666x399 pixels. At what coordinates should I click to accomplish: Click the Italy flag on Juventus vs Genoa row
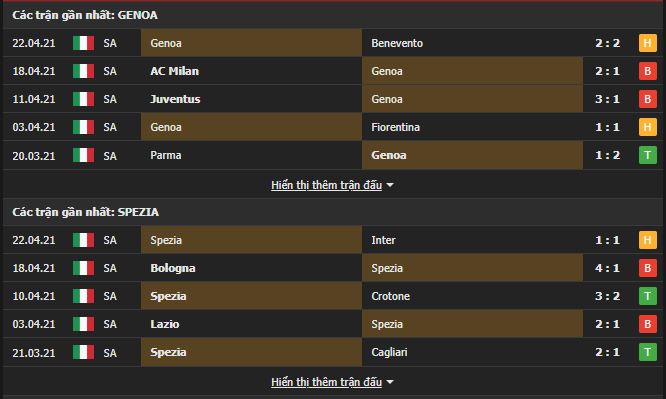pyautogui.click(x=83, y=99)
